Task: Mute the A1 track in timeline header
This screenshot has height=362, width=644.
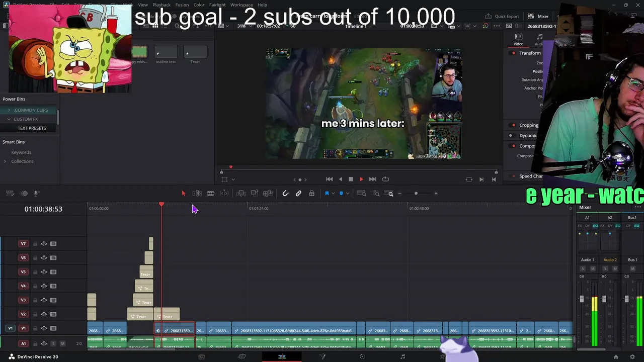Action: click(62, 344)
